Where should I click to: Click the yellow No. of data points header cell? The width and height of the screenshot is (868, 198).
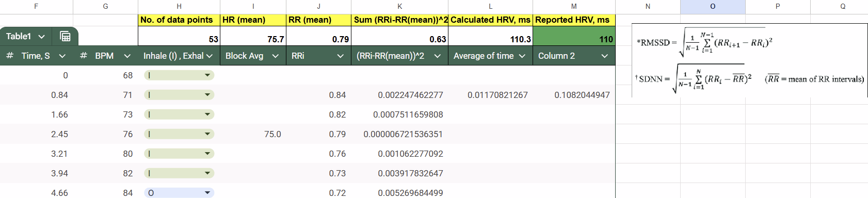pos(179,20)
